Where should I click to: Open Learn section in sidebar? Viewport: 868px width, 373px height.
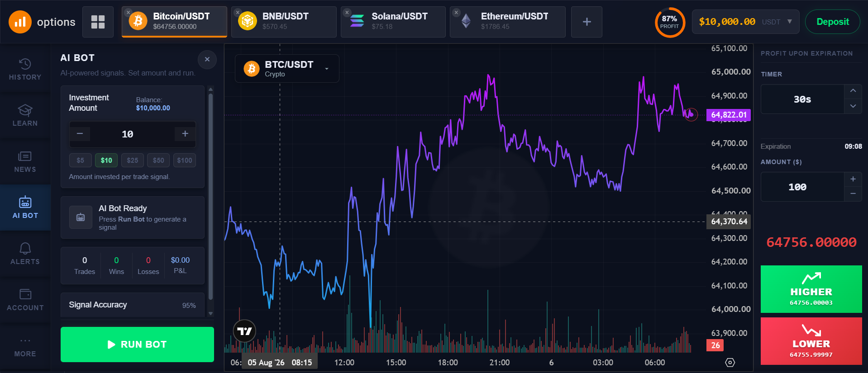[x=25, y=115]
